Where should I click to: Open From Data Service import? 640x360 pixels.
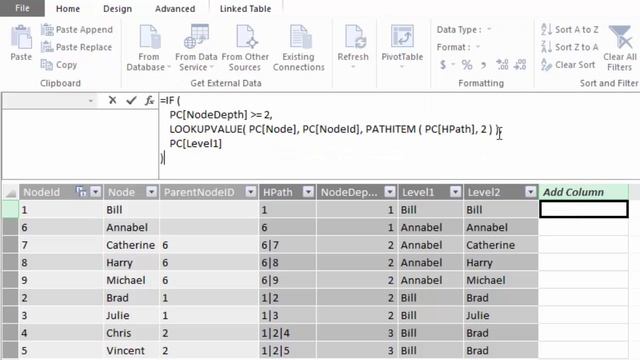tap(196, 48)
